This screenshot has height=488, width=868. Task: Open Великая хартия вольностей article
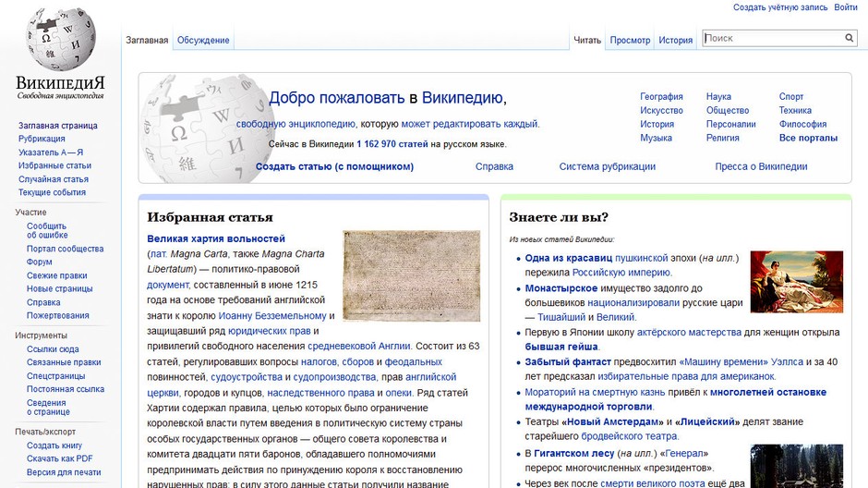point(216,238)
